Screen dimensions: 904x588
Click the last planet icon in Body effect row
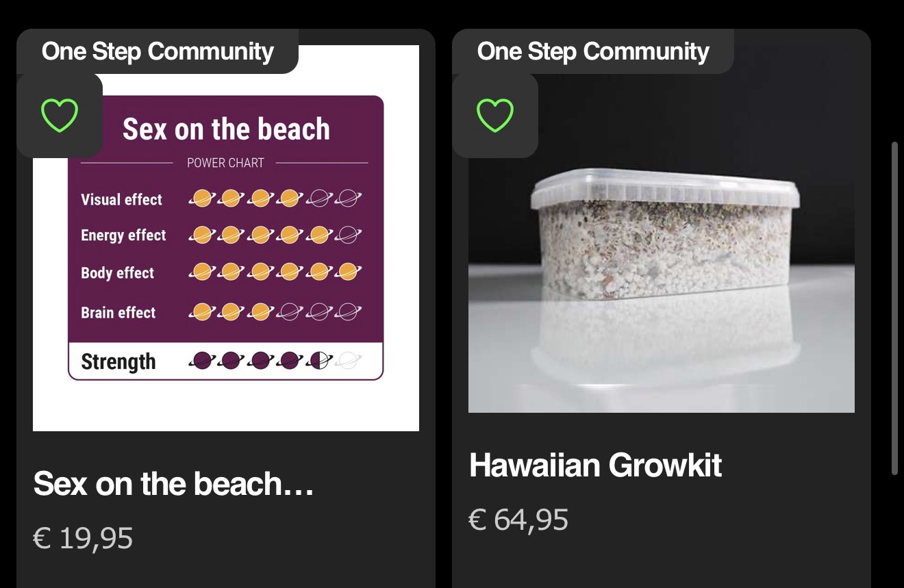coord(349,272)
